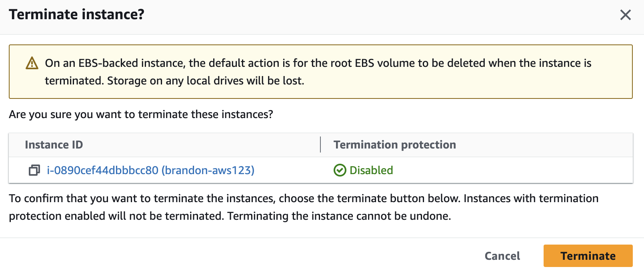Click the warning triangle icon
The image size is (644, 269).
pos(32,63)
